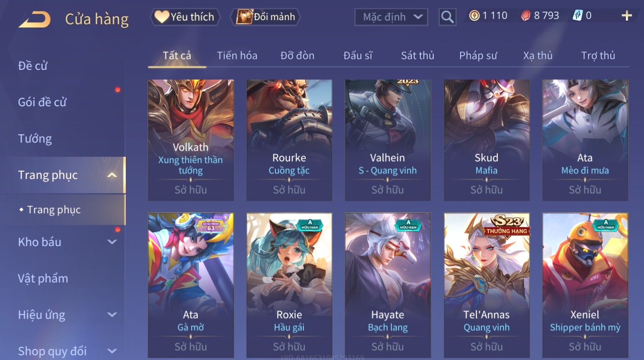Click the red ruby currency icon
The width and height of the screenshot is (644, 360).
pos(526,16)
